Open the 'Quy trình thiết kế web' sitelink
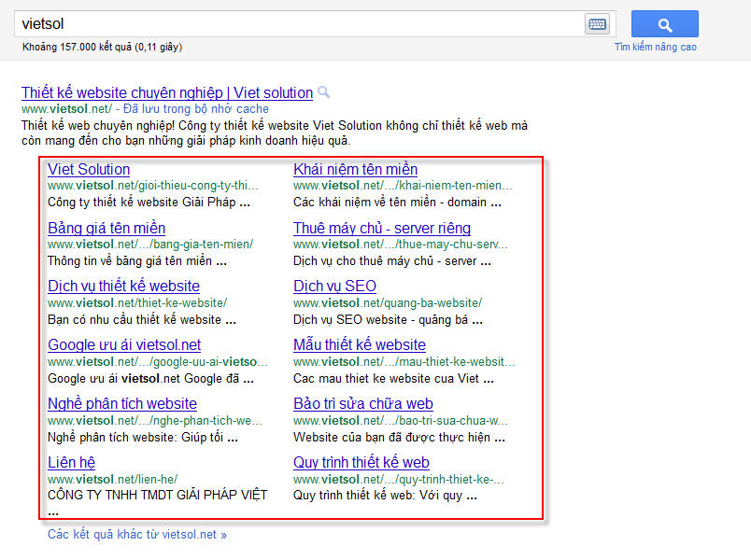This screenshot has height=560, width=751. coord(361,463)
